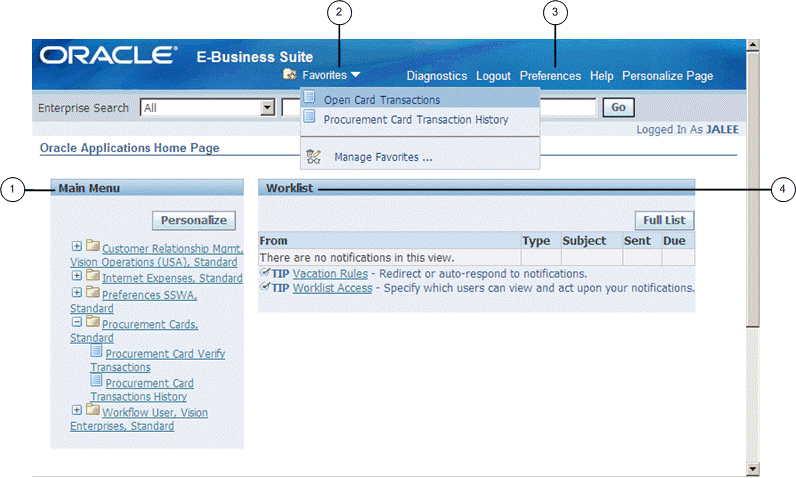Screen dimensions: 796x478
Task: Select Open Card Transactions from Favorites menu
Action: (x=381, y=100)
